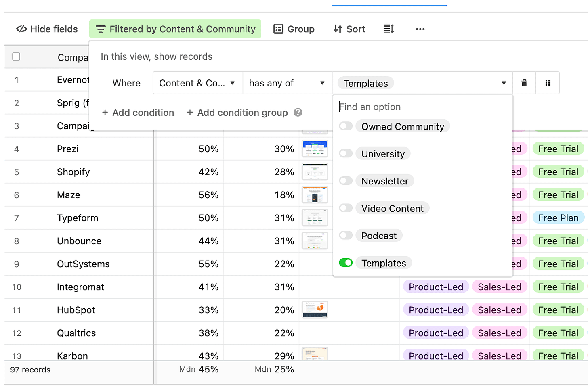The image size is (588, 387).
Task: Click the help question mark icon
Action: pyautogui.click(x=298, y=112)
